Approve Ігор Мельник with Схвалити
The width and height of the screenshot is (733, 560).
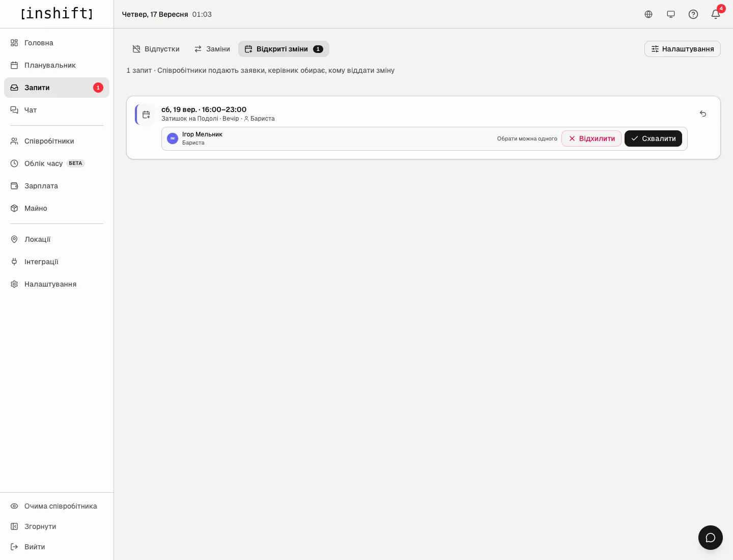tap(653, 138)
